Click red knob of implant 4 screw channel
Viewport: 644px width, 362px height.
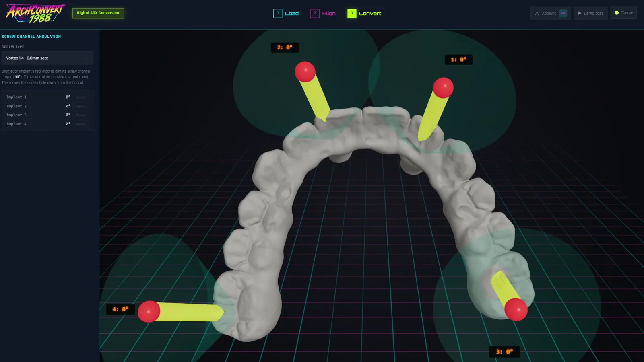point(149,311)
